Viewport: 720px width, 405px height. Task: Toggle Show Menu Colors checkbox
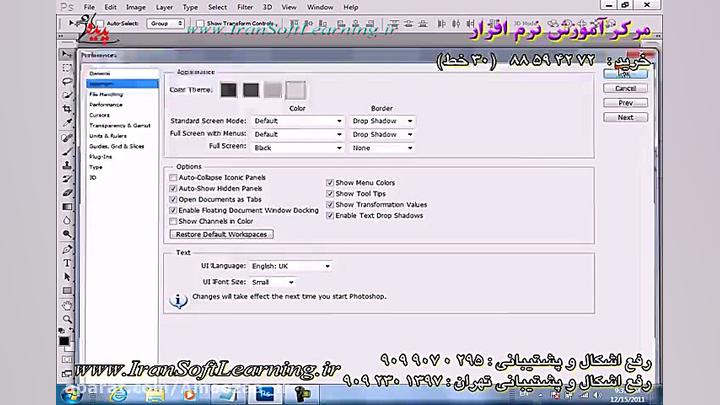pyautogui.click(x=330, y=182)
